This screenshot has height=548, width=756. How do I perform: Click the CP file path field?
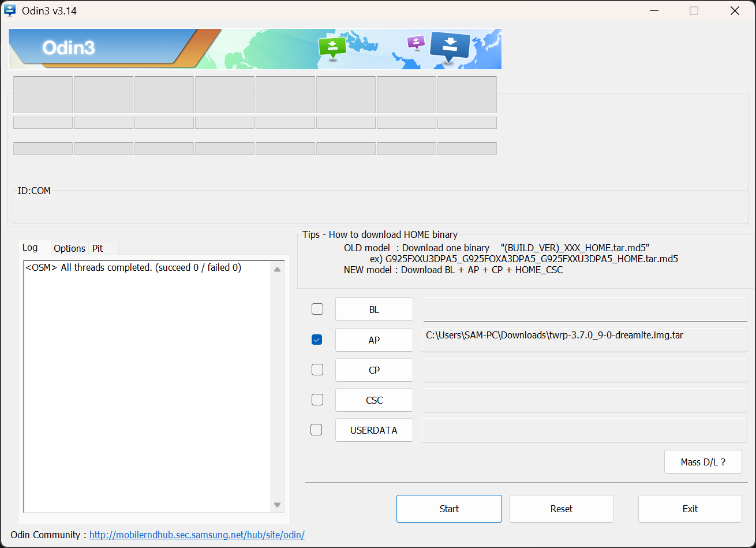pyautogui.click(x=585, y=370)
